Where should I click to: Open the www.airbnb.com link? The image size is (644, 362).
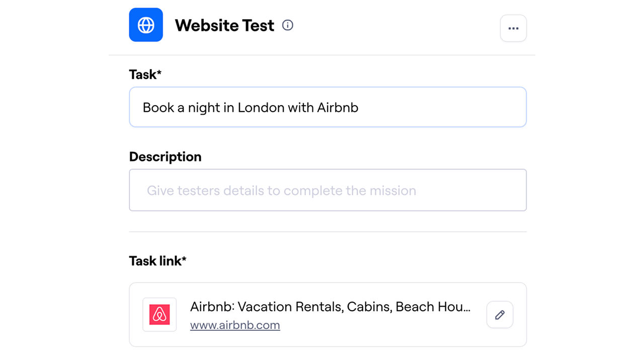tap(235, 325)
